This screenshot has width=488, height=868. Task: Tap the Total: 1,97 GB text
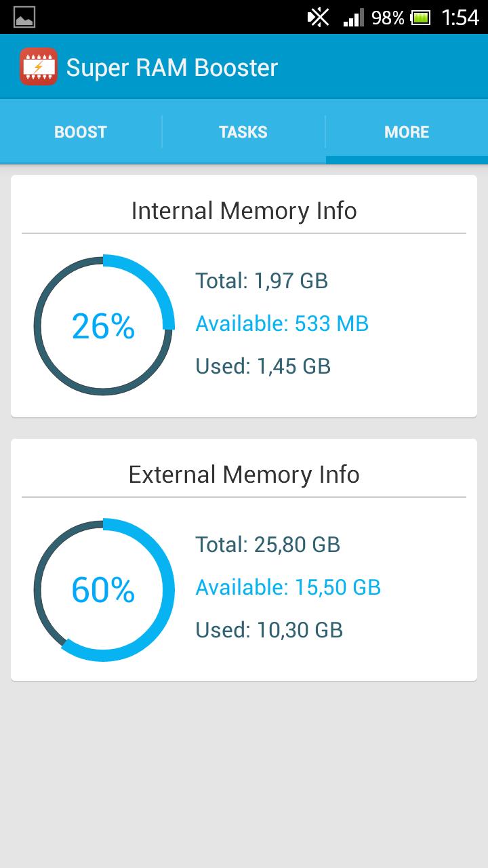[x=261, y=281]
